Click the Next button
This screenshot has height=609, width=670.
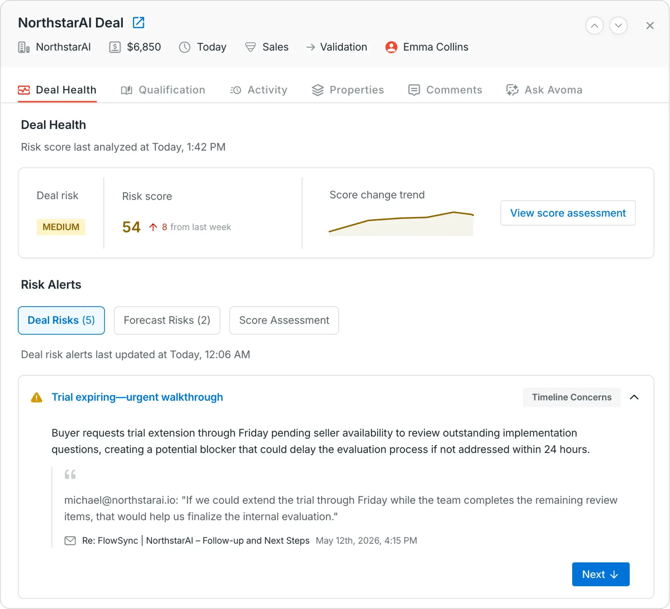(x=601, y=574)
